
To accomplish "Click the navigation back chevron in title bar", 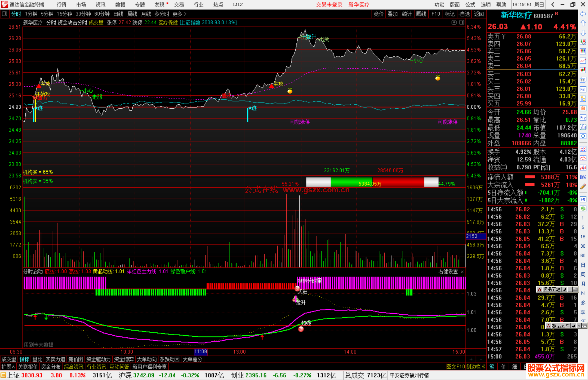I will coord(553,4).
